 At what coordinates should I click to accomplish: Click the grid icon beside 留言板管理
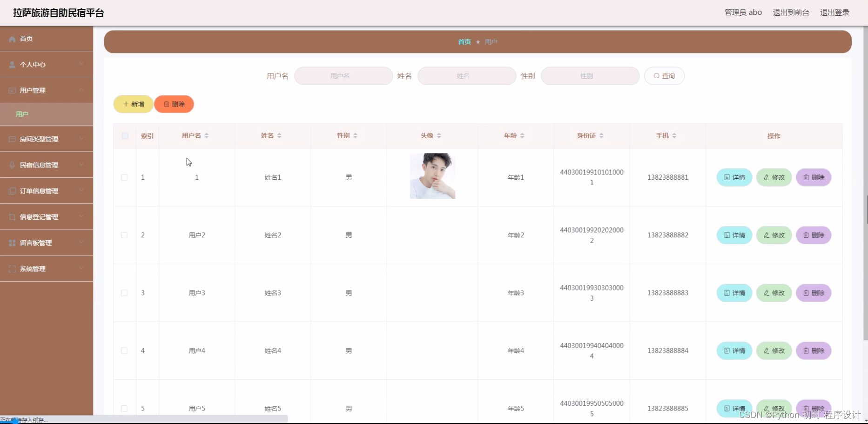coord(12,243)
